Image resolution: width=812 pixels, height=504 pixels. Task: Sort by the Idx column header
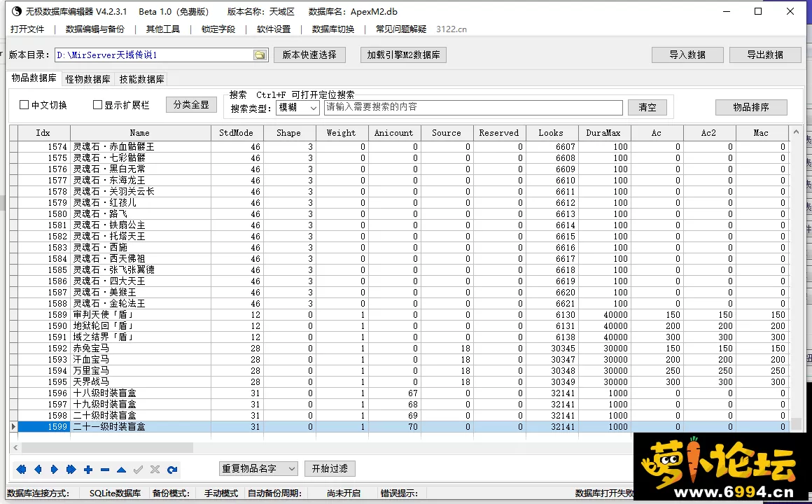[x=43, y=133]
